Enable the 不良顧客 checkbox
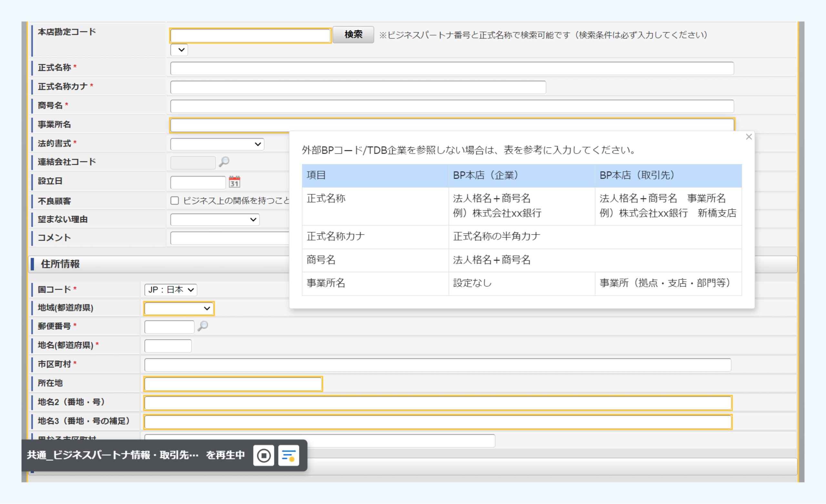 175,201
